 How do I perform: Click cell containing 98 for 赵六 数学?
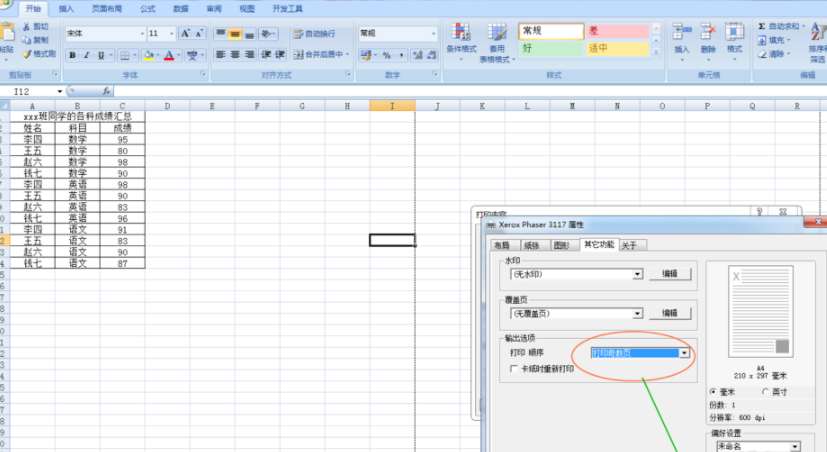122,162
